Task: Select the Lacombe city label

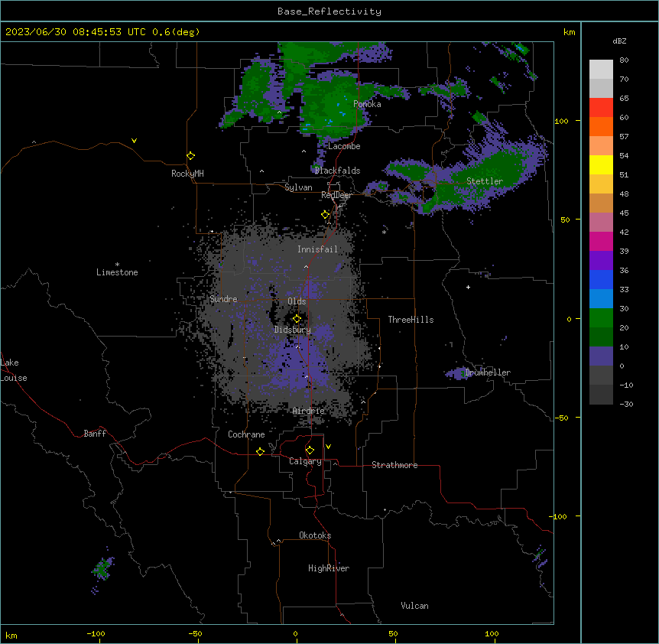Action: point(344,146)
